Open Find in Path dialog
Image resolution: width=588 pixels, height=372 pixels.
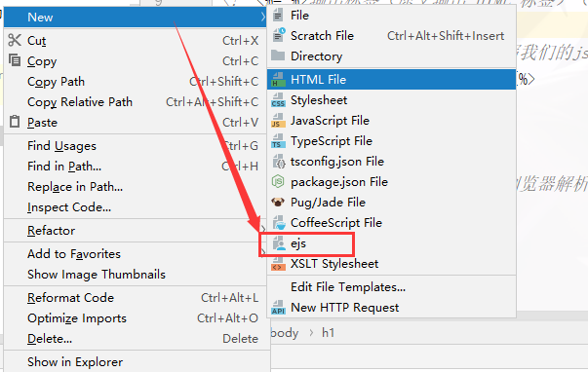tap(135, 166)
